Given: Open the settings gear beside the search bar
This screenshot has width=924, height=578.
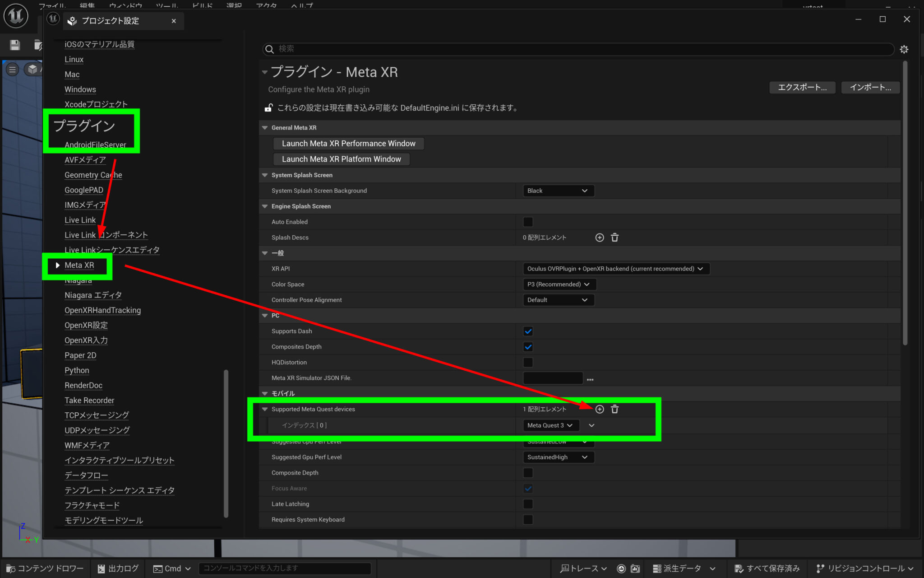Looking at the screenshot, I should [x=904, y=49].
